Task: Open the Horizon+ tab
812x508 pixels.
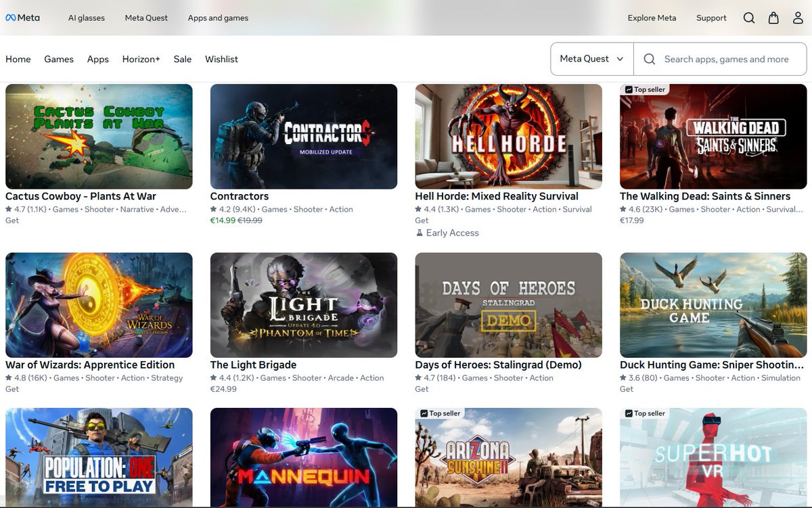Action: tap(141, 60)
